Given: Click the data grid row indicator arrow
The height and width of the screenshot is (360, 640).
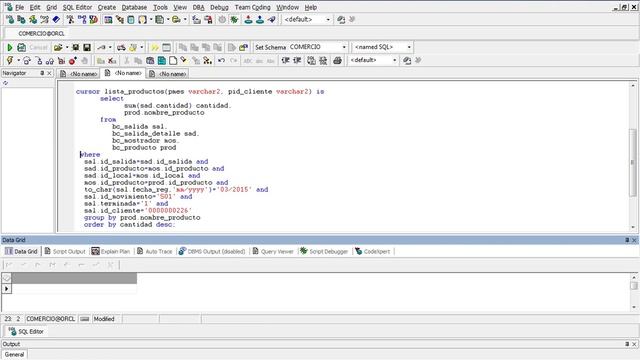Looking at the screenshot, I should pos(7,289).
